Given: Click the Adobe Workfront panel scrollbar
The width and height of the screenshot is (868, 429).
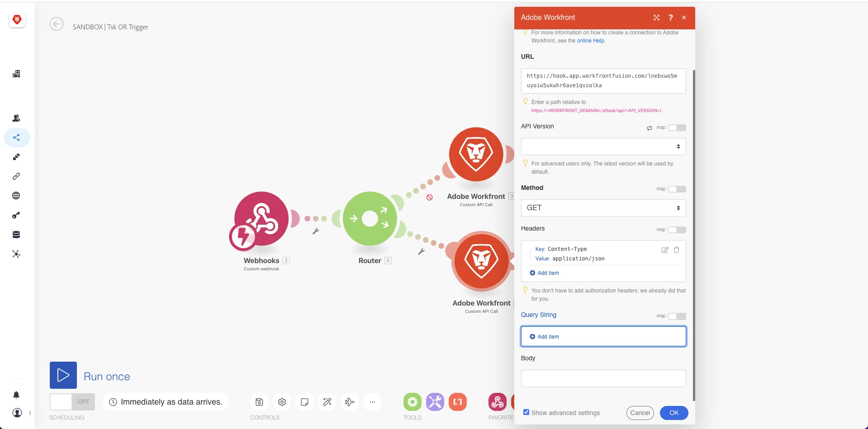Looking at the screenshot, I should 694,235.
